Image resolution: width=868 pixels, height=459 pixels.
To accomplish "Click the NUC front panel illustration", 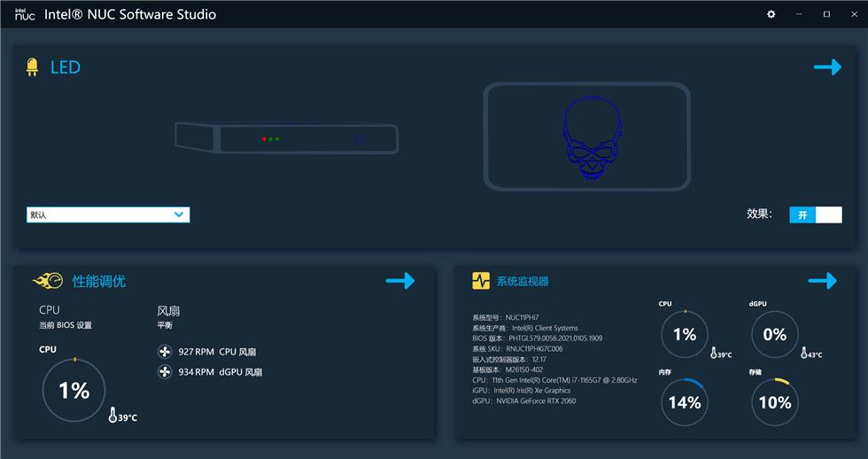I will coord(287,138).
